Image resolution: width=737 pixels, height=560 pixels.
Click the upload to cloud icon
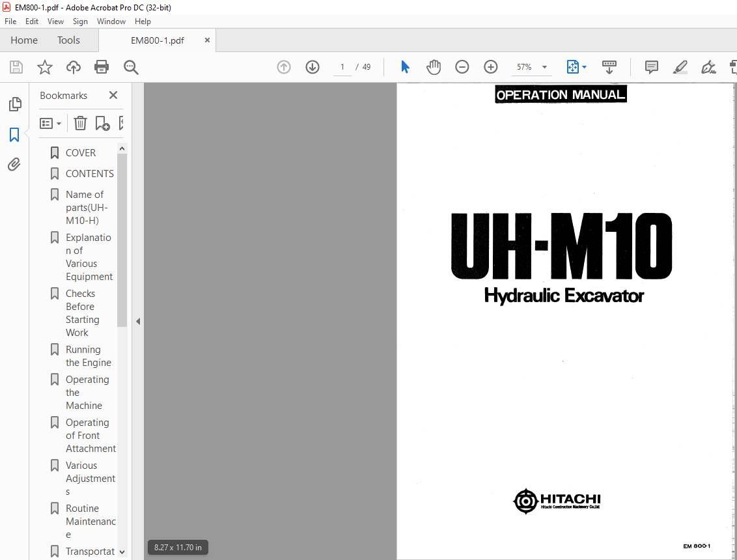[x=74, y=67]
